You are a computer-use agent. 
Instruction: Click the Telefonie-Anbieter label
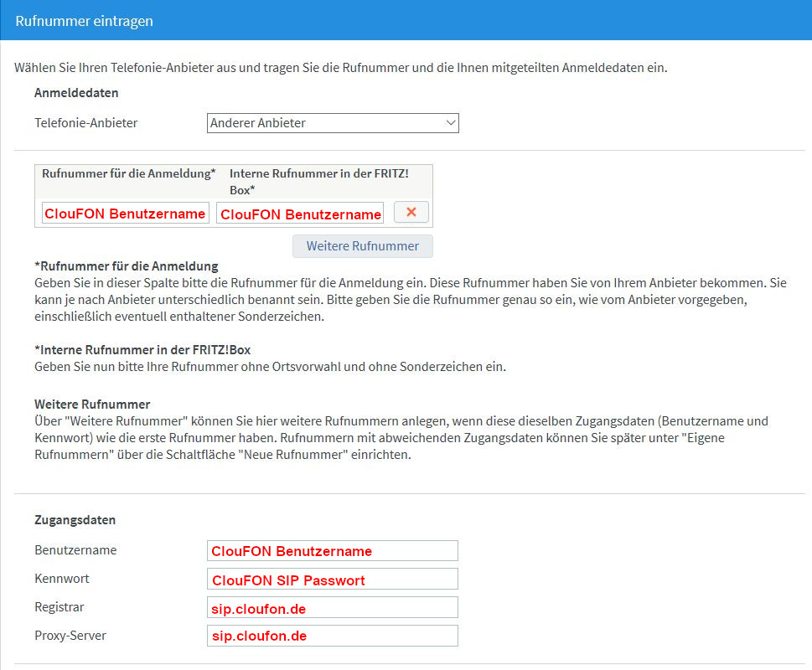click(x=86, y=123)
